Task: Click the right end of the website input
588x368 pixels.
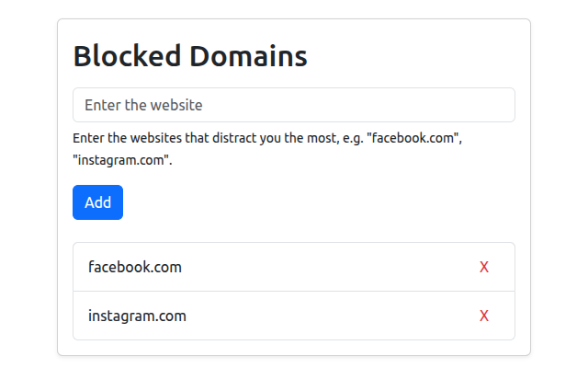Action: coord(496,105)
